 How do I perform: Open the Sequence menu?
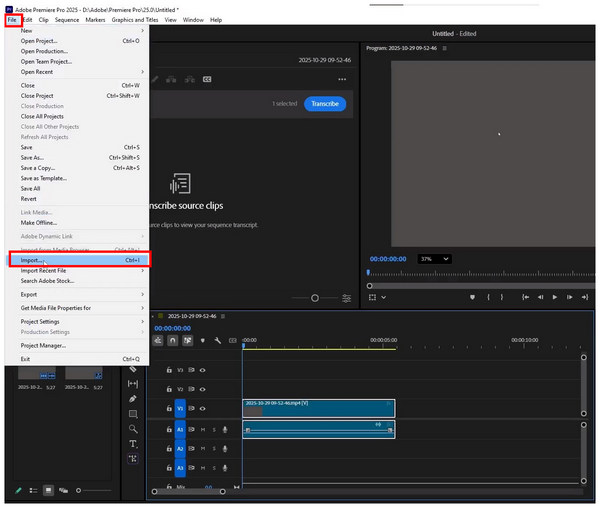pyautogui.click(x=67, y=20)
